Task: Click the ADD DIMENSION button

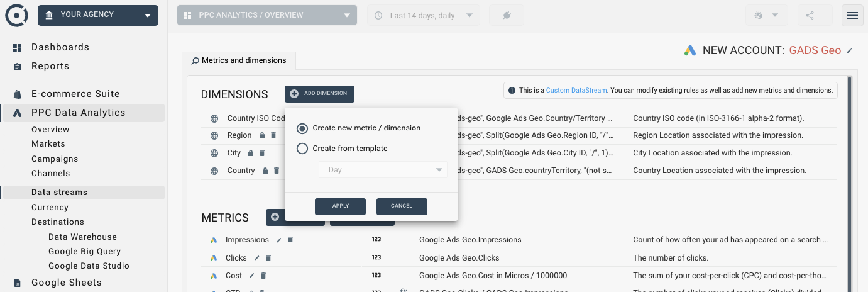Action: click(x=319, y=94)
